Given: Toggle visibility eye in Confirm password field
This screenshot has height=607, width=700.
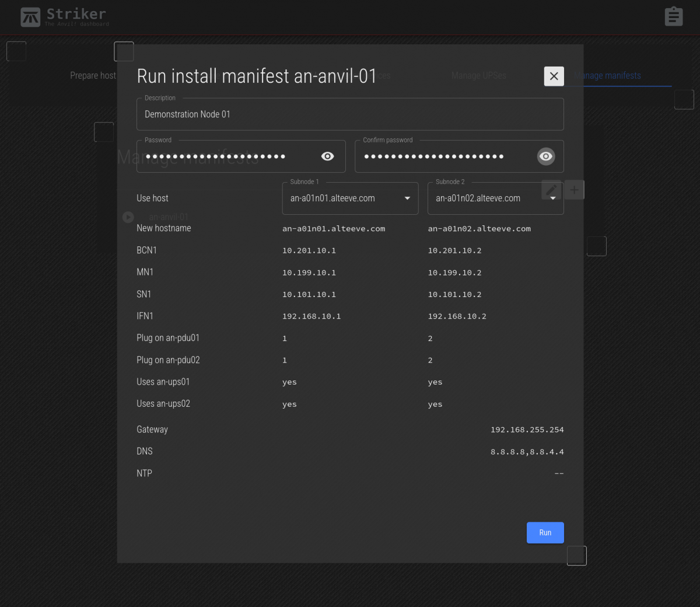Looking at the screenshot, I should (545, 156).
